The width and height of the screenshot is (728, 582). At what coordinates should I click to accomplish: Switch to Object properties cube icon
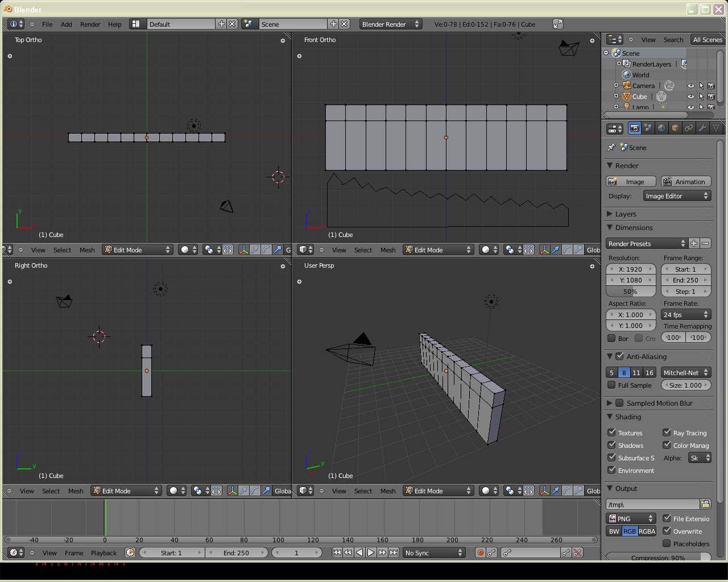pyautogui.click(x=675, y=128)
